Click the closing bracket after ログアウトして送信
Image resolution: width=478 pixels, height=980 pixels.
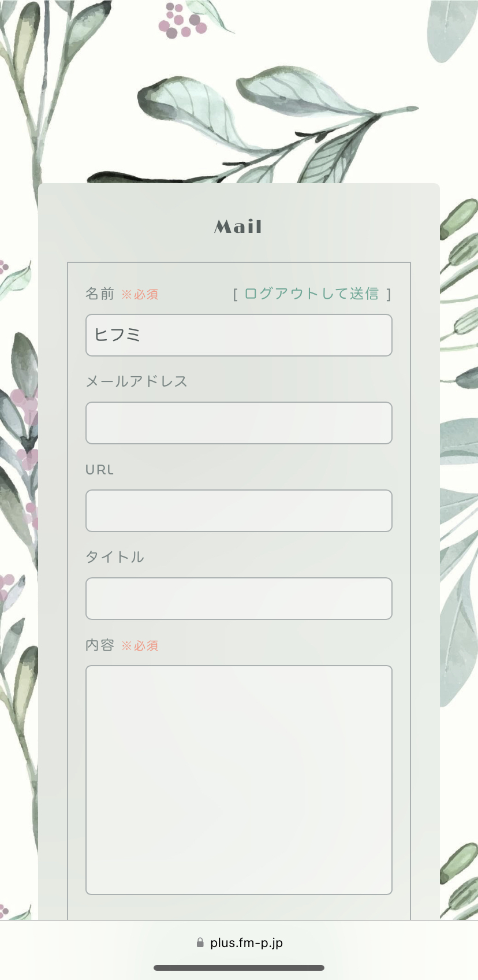tap(389, 295)
